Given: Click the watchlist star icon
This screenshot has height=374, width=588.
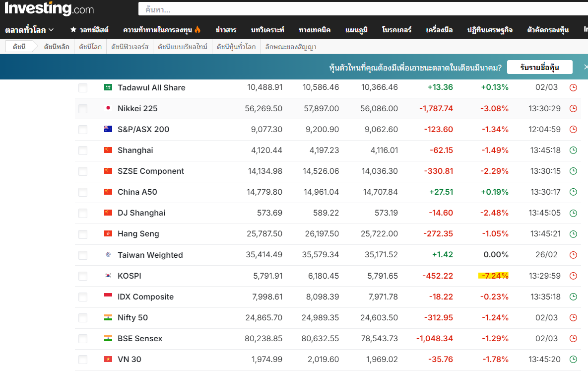Looking at the screenshot, I should pos(73,29).
